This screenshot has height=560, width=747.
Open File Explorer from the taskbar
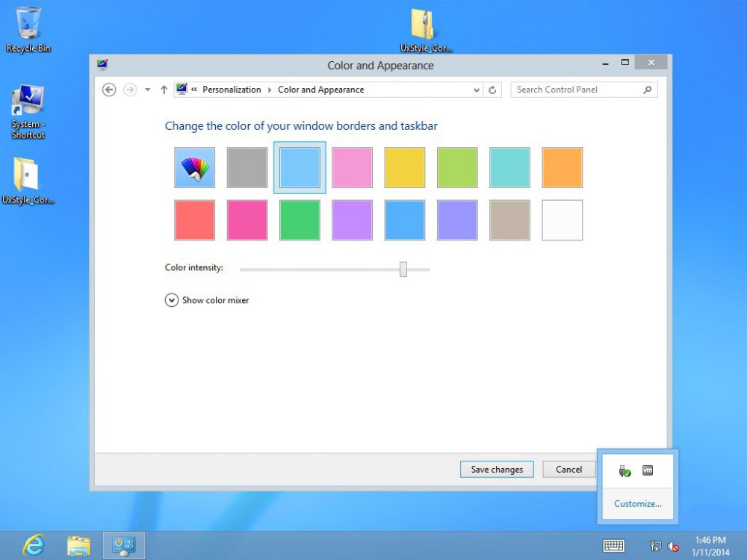pos(78,545)
